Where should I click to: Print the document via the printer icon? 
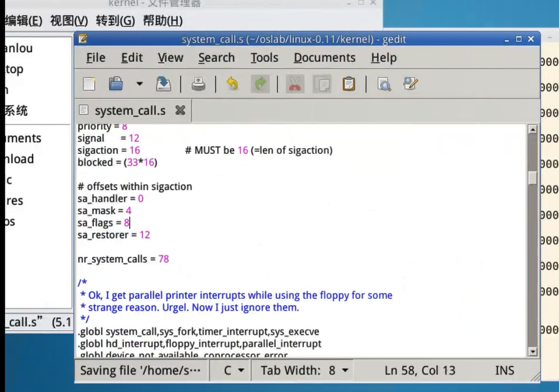[198, 84]
